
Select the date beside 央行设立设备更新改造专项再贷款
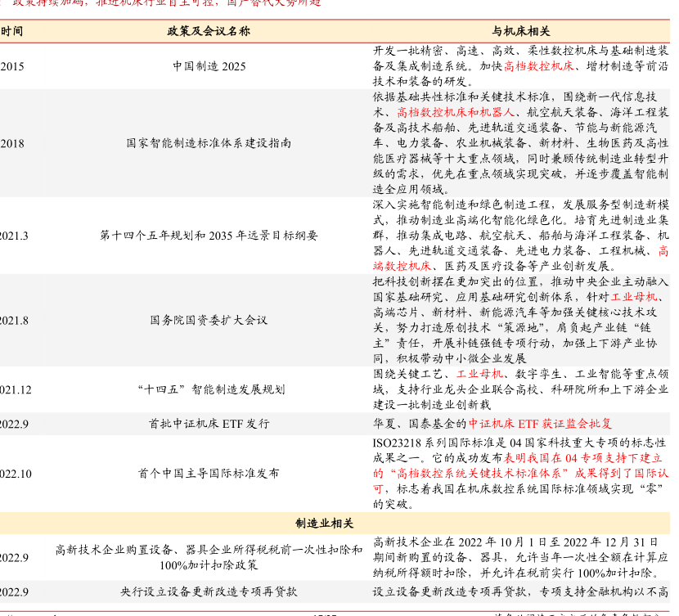pos(14,592)
